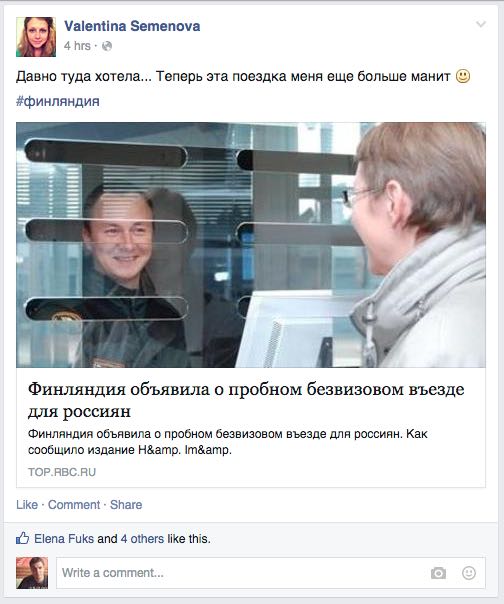Viewport: 504px width, 604px height.
Task: Show the 4 others who liked
Action: (x=142, y=539)
